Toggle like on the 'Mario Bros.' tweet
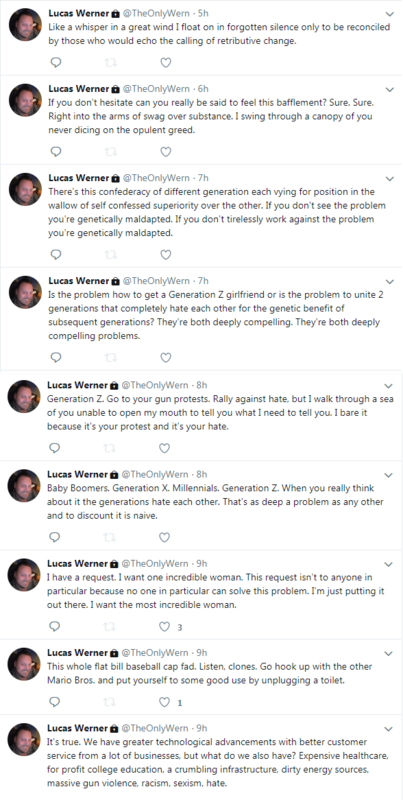 164,702
